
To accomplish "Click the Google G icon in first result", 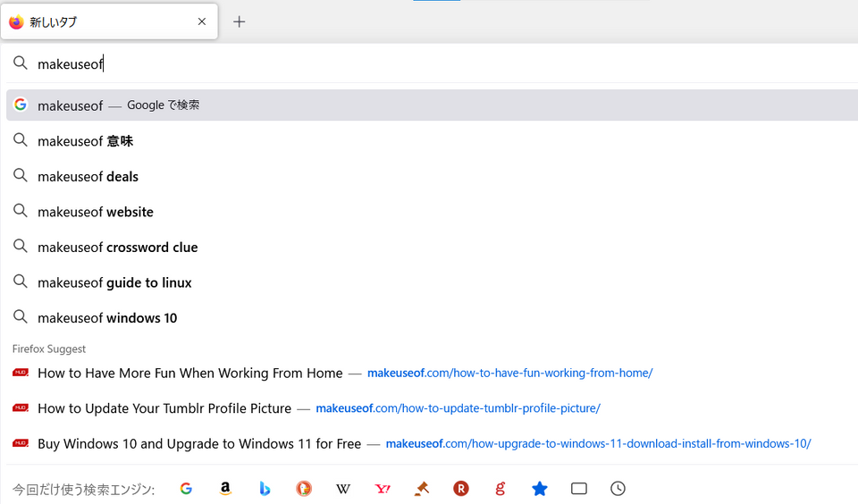I will coord(21,105).
